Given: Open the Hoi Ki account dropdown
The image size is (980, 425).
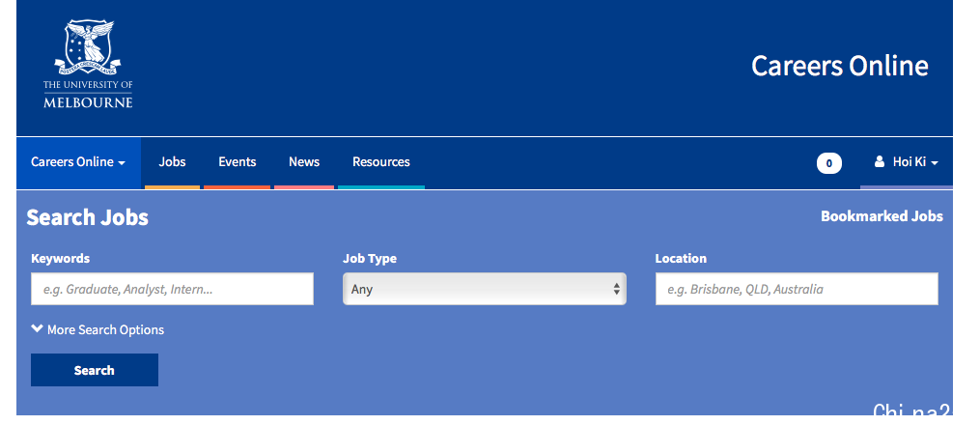Looking at the screenshot, I should pos(907,162).
